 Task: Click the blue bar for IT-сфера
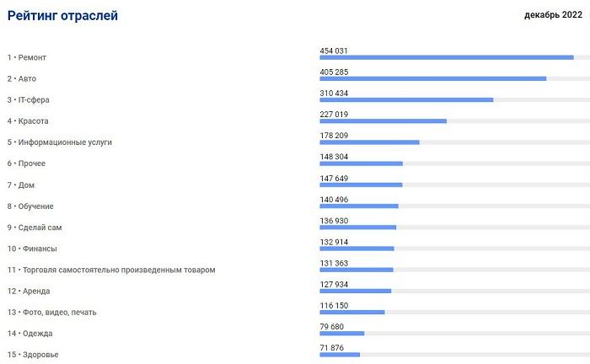[406, 99]
